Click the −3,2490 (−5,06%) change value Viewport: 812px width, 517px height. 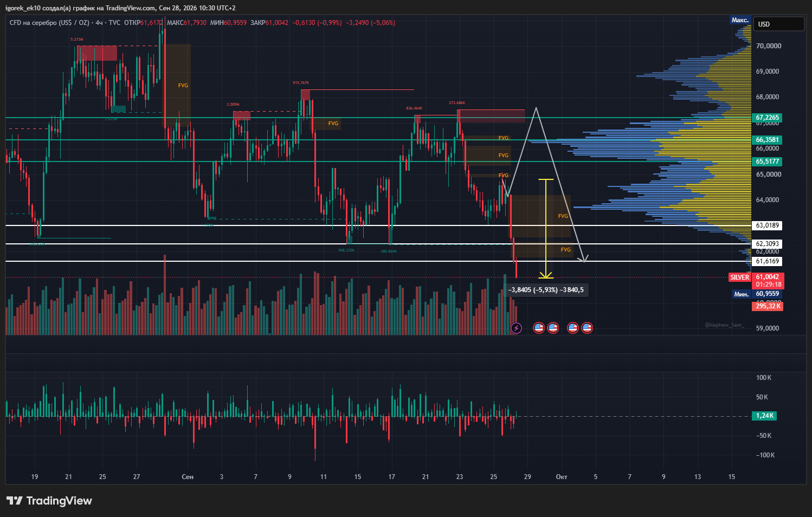370,23
